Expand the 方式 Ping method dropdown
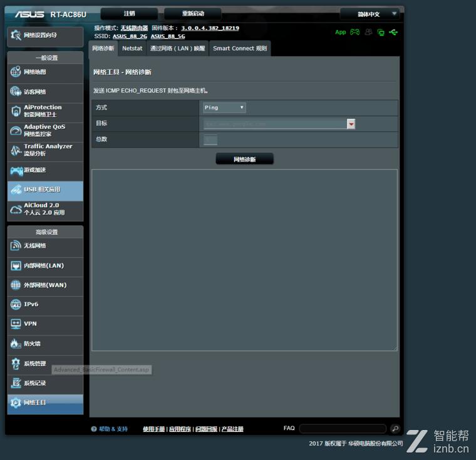Image resolution: width=476 pixels, height=460 pixels. tap(224, 108)
